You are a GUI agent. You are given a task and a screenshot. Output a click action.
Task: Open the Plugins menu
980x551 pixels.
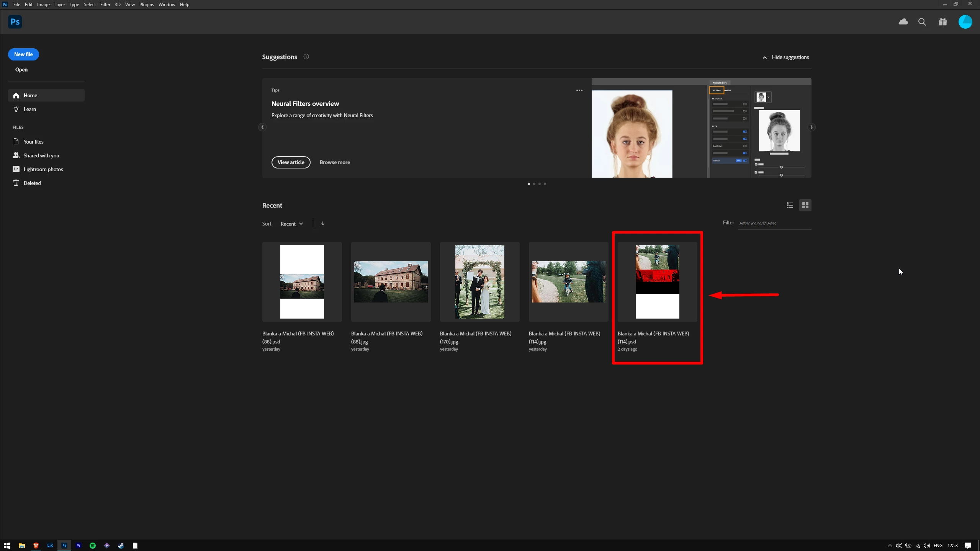point(146,5)
